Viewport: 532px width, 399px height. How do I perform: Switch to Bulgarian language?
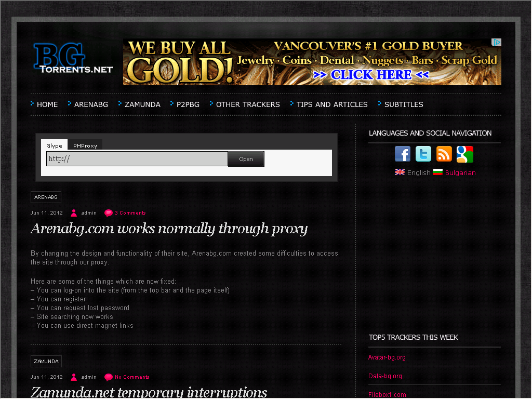pyautogui.click(x=460, y=172)
